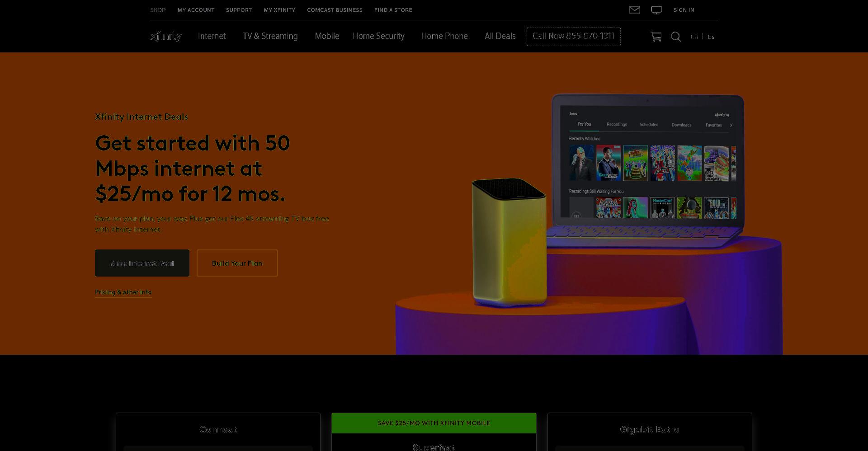Open COMCAST BUSINESS link
The width and height of the screenshot is (868, 451).
[x=335, y=10]
